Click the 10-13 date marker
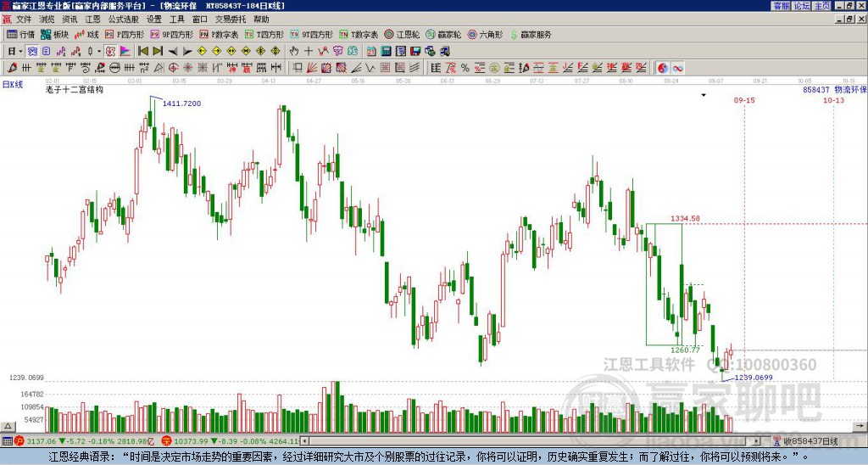The height and width of the screenshot is (465, 868). tap(834, 100)
